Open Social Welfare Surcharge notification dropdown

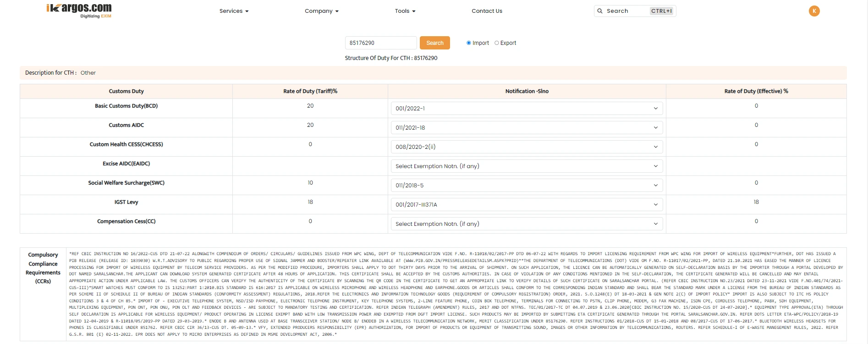click(527, 186)
